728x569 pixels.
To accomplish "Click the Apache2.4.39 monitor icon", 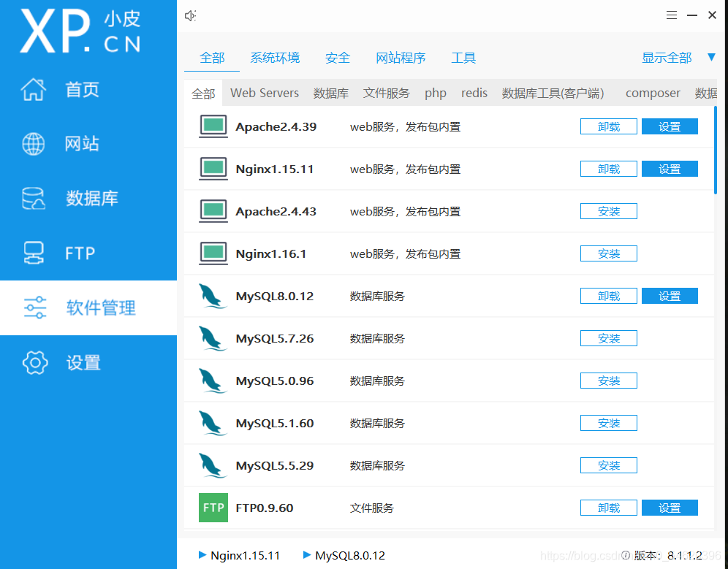I will click(x=213, y=126).
